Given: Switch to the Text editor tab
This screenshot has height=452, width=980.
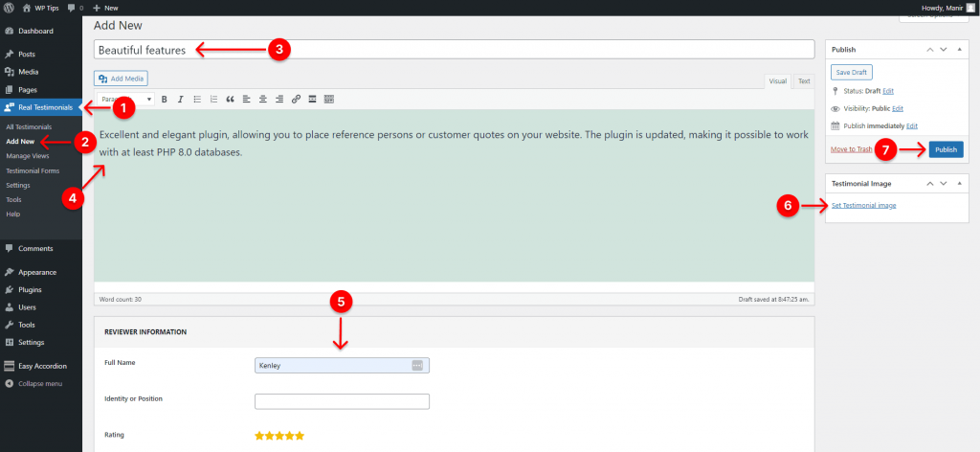Looking at the screenshot, I should point(804,81).
